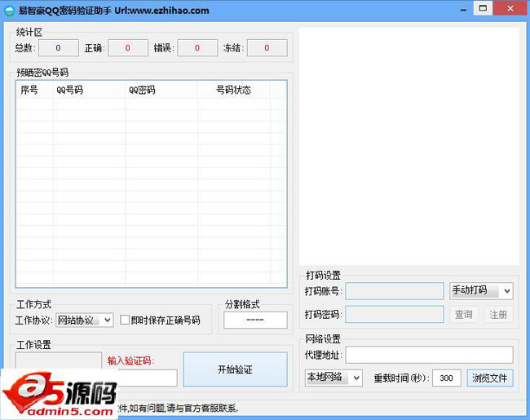
Task: Maximize the application window
Action: click(483, 8)
